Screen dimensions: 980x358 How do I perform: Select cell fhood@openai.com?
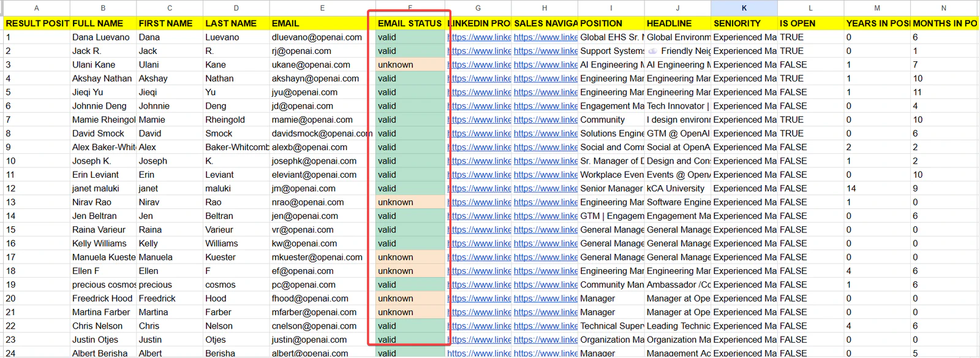tap(322, 299)
